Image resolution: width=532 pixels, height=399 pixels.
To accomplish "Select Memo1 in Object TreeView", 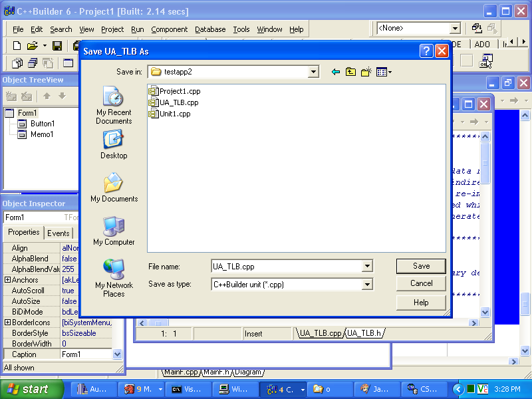I will tap(42, 134).
